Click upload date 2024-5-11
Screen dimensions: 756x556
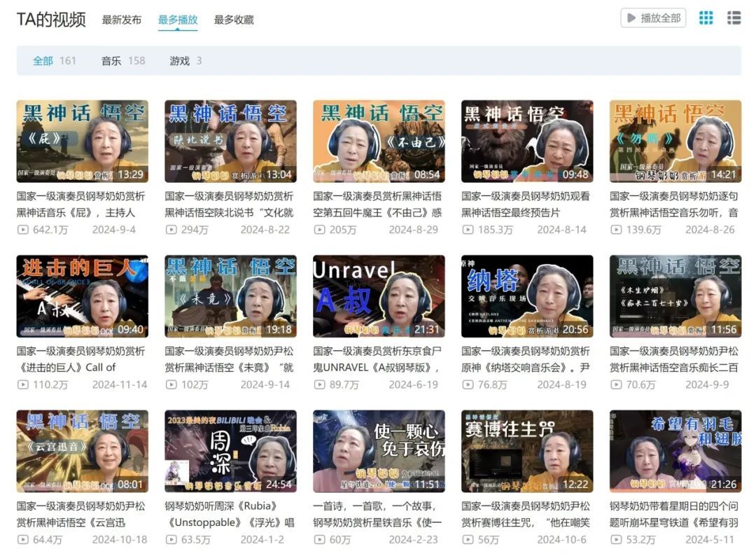pyautogui.click(x=710, y=540)
